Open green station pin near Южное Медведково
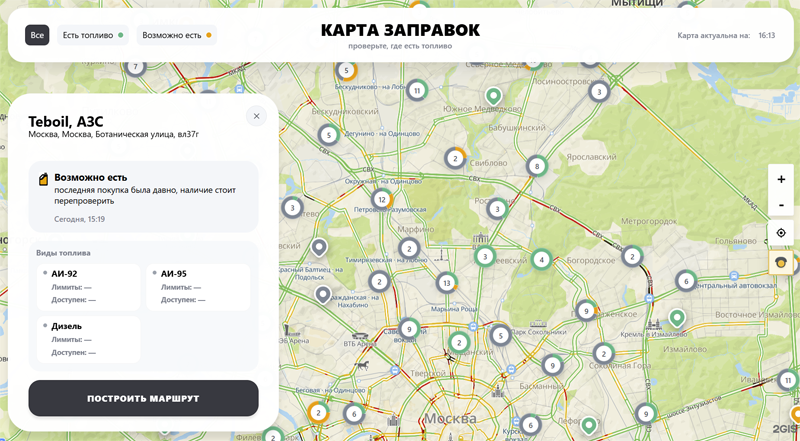 click(493, 96)
